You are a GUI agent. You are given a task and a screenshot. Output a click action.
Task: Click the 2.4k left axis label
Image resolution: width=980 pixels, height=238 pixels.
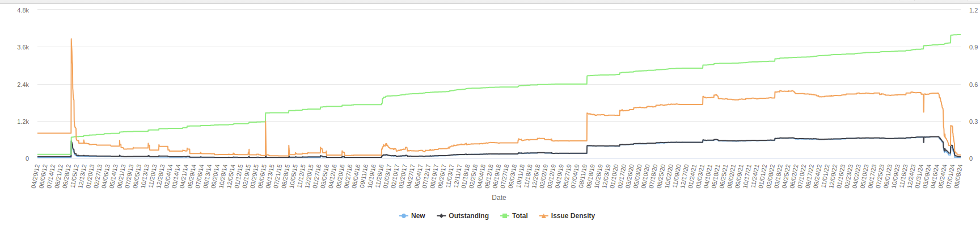point(23,85)
